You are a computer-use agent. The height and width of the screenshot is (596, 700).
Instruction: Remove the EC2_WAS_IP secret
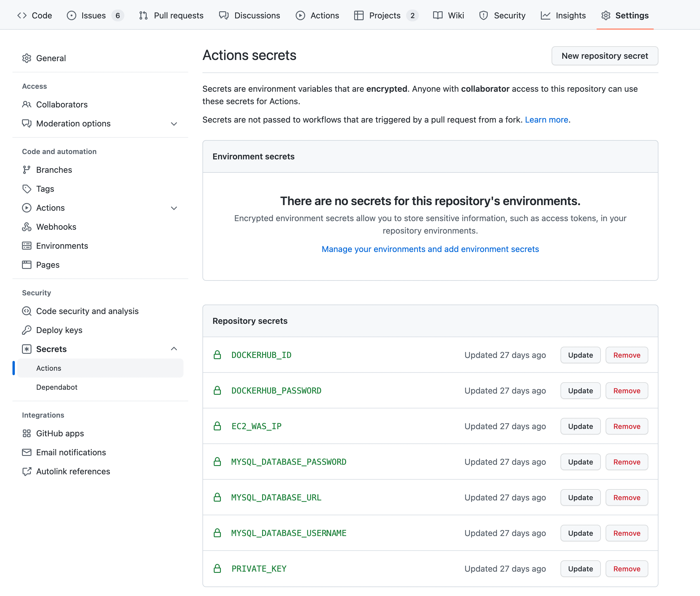[626, 427]
